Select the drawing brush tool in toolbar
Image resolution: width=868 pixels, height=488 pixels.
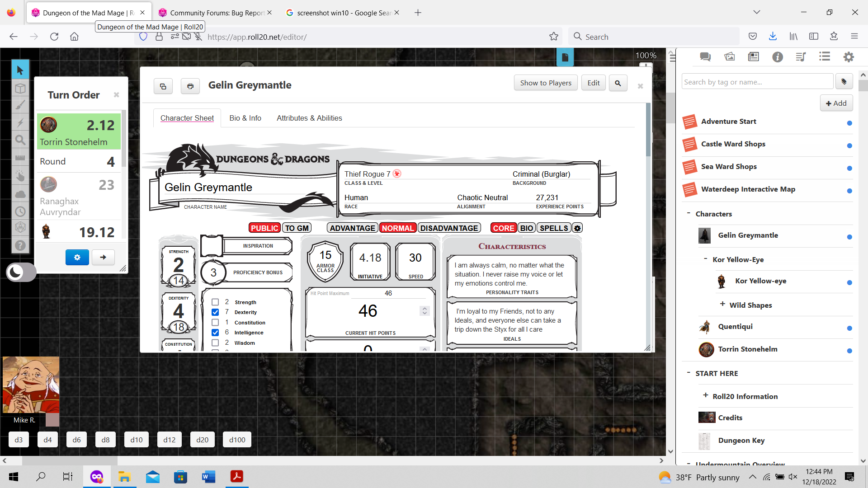20,105
